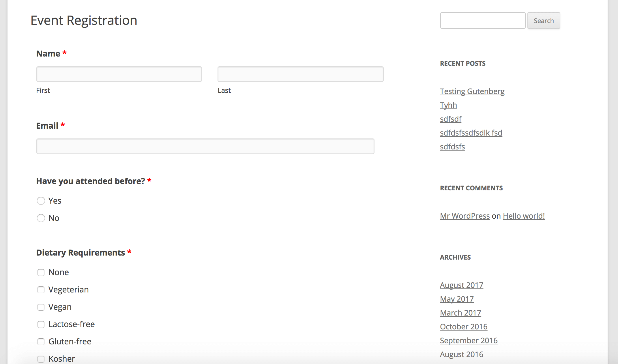Screen dimensions: 618x364
Task: Enable Lactose-free dietary requirement checkbox
Action: tap(40, 324)
